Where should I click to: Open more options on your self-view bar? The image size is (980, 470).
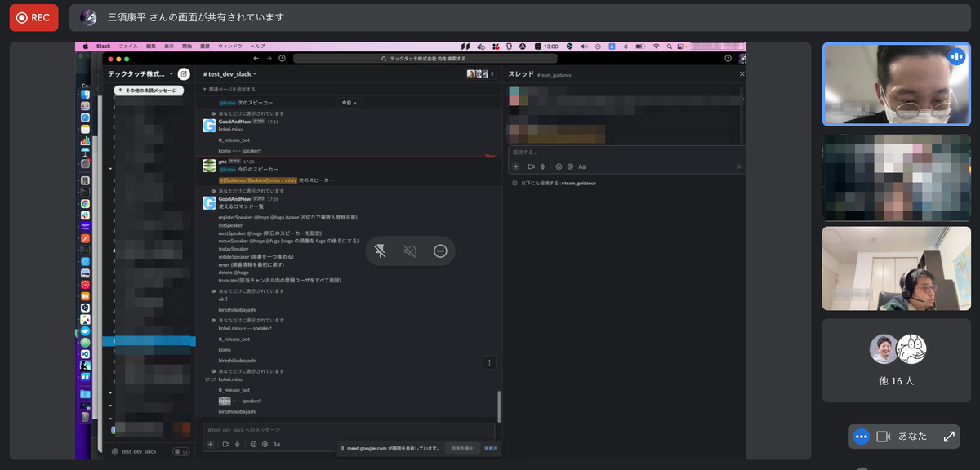[861, 437]
